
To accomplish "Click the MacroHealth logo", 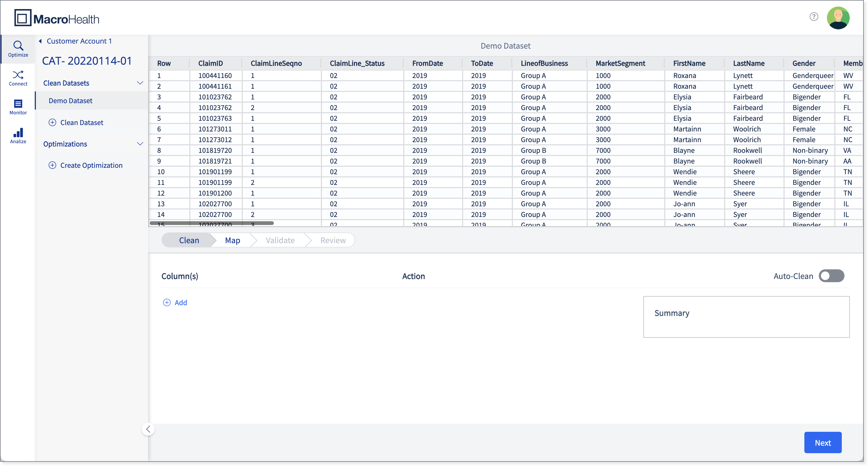I will 57,18.
